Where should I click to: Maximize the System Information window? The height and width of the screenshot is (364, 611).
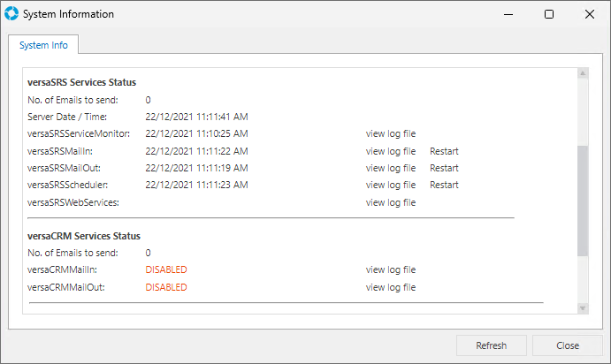tap(549, 14)
